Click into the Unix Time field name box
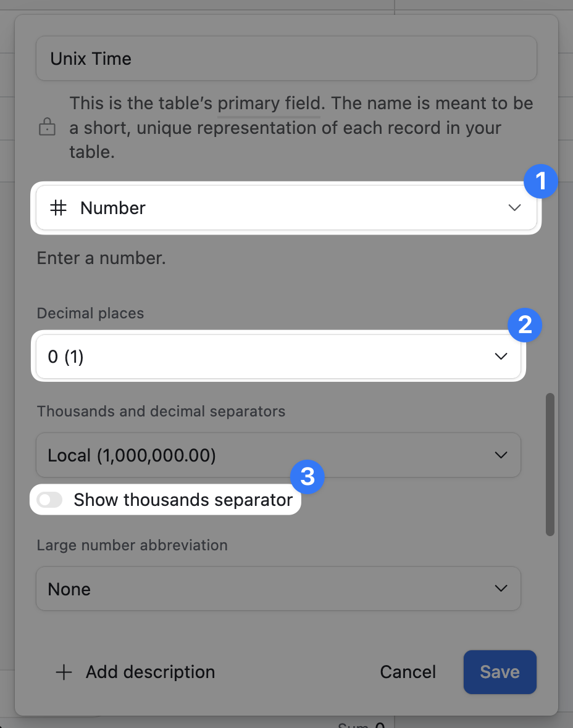 (x=286, y=59)
